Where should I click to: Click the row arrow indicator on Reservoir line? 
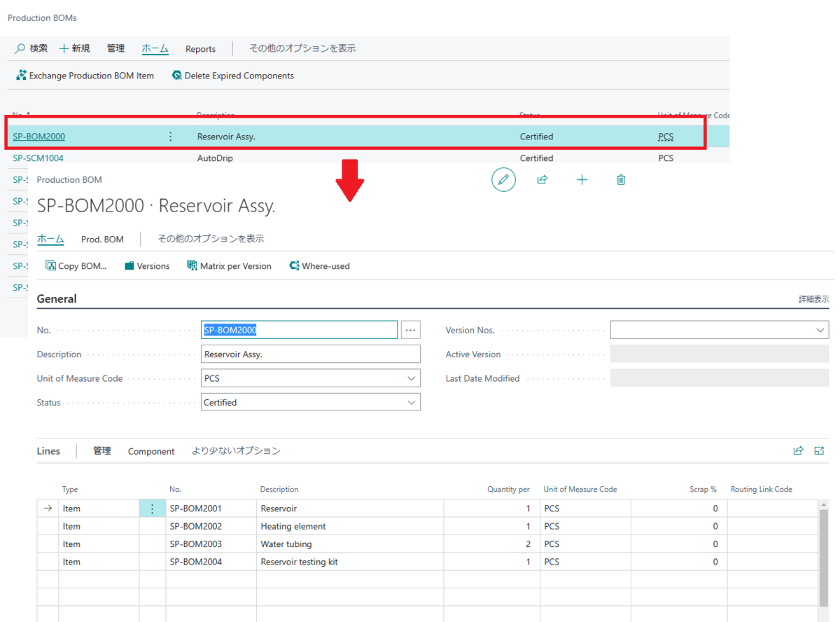[48, 509]
